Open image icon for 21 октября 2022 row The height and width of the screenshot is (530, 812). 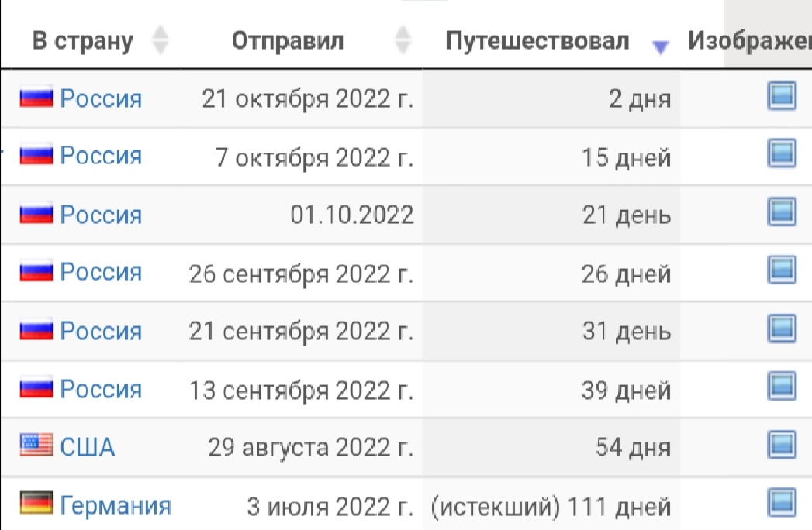tap(782, 95)
